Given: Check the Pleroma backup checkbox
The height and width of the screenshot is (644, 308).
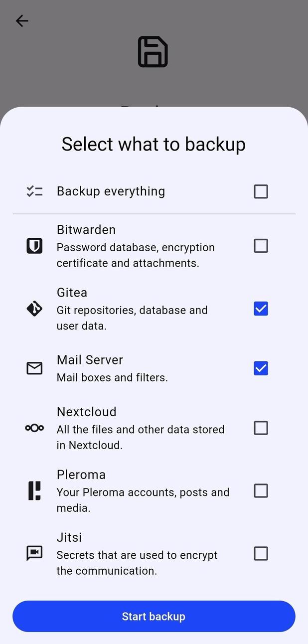Looking at the screenshot, I should [x=261, y=490].
